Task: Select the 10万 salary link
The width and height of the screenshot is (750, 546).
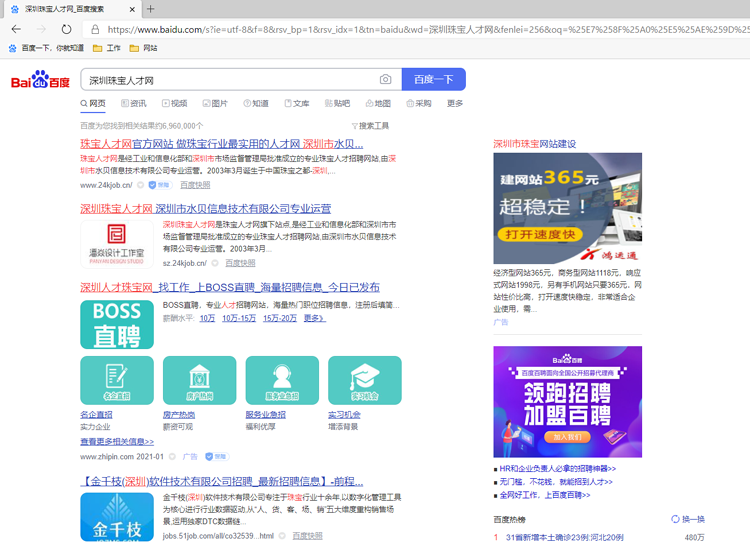Action: [x=207, y=318]
